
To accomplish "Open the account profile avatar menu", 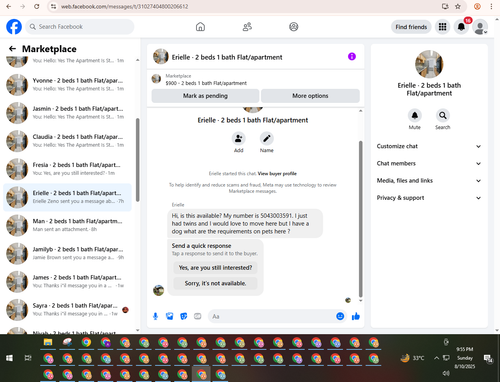I will pyautogui.click(x=480, y=27).
